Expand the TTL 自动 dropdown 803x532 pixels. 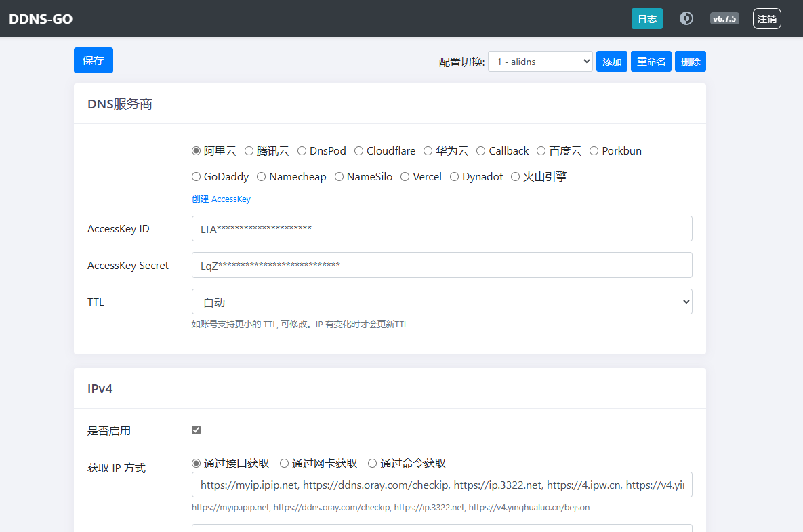click(442, 302)
